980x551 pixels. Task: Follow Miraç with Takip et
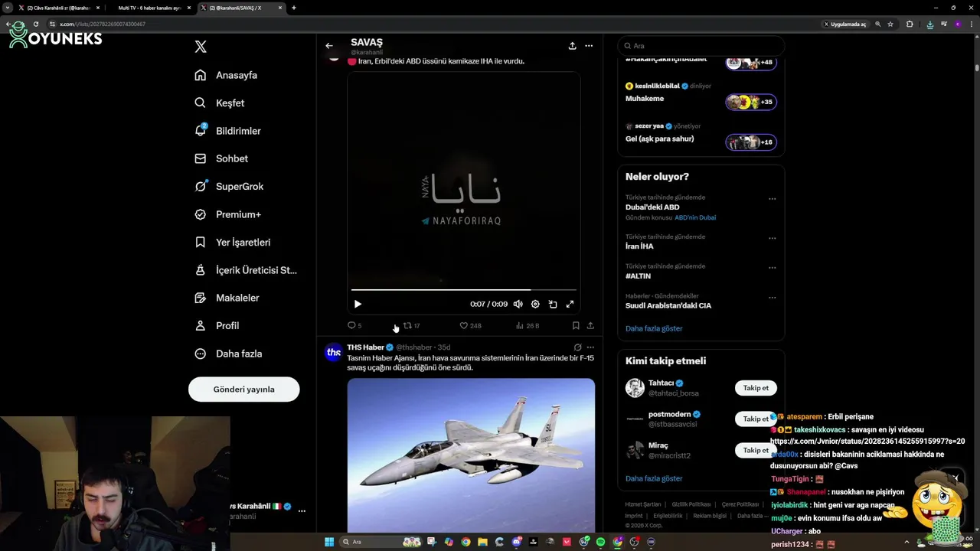756,450
